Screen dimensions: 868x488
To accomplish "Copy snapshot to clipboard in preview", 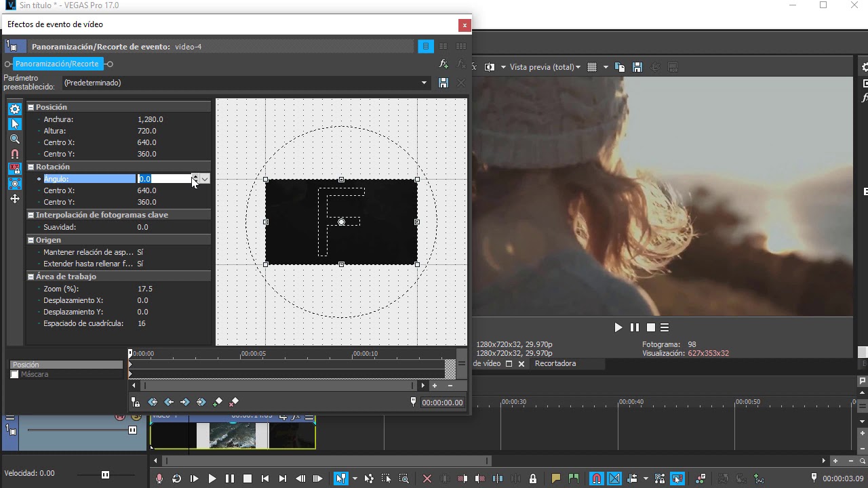I will [x=620, y=67].
